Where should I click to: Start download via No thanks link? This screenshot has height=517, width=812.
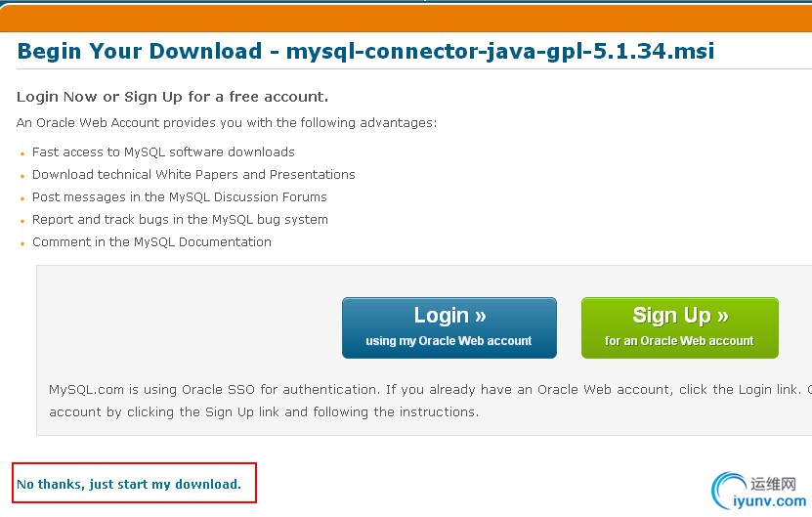(129, 484)
